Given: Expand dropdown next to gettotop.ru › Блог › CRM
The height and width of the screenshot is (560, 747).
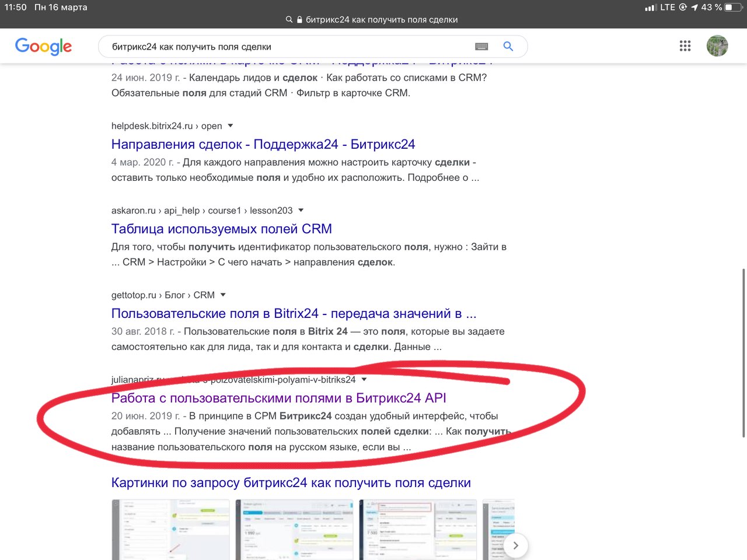Looking at the screenshot, I should pyautogui.click(x=223, y=295).
